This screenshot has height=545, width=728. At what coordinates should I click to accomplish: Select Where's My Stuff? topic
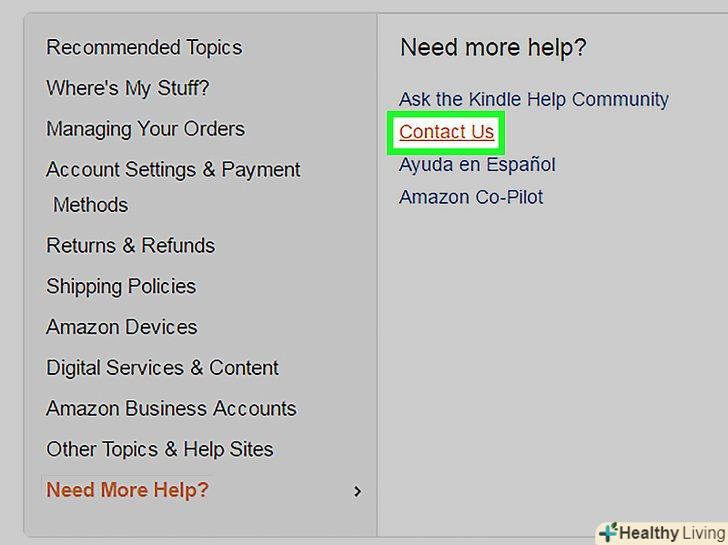coord(128,88)
